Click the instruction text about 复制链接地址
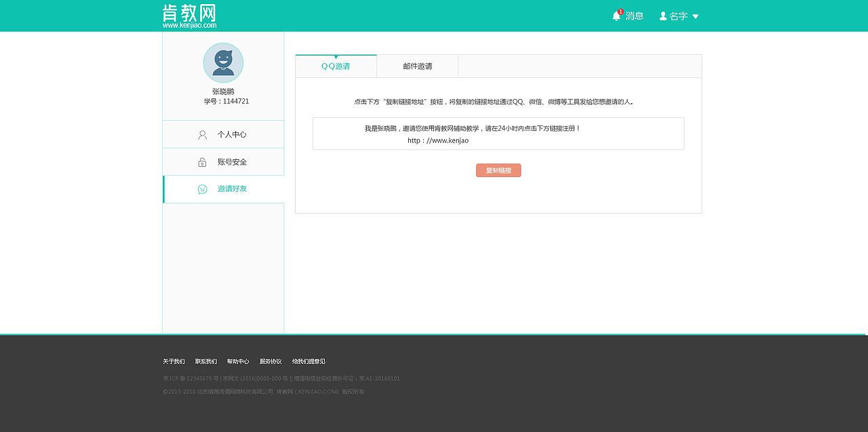 point(494,102)
